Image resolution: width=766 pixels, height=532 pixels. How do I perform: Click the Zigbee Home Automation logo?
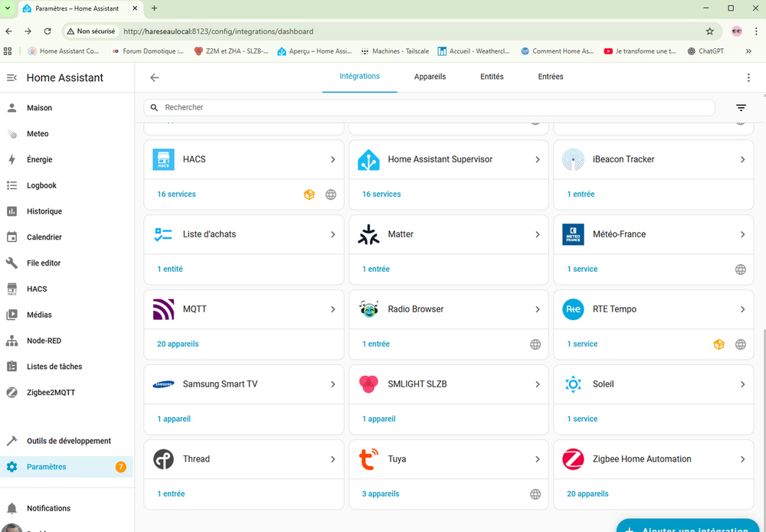tap(573, 459)
